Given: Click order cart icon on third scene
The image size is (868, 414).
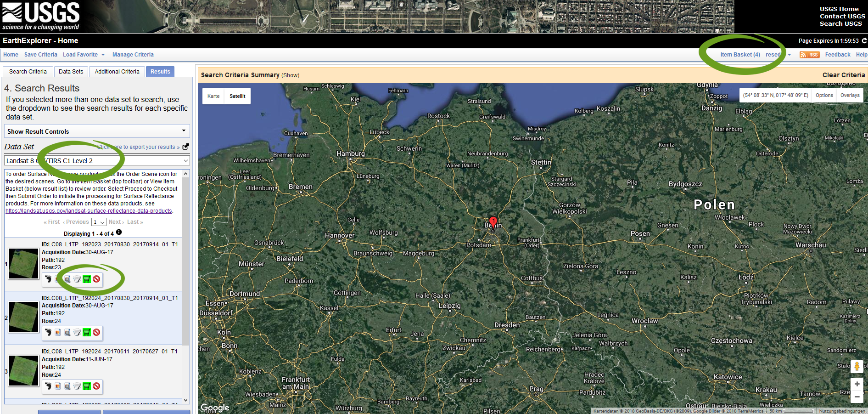Looking at the screenshot, I should point(87,386).
